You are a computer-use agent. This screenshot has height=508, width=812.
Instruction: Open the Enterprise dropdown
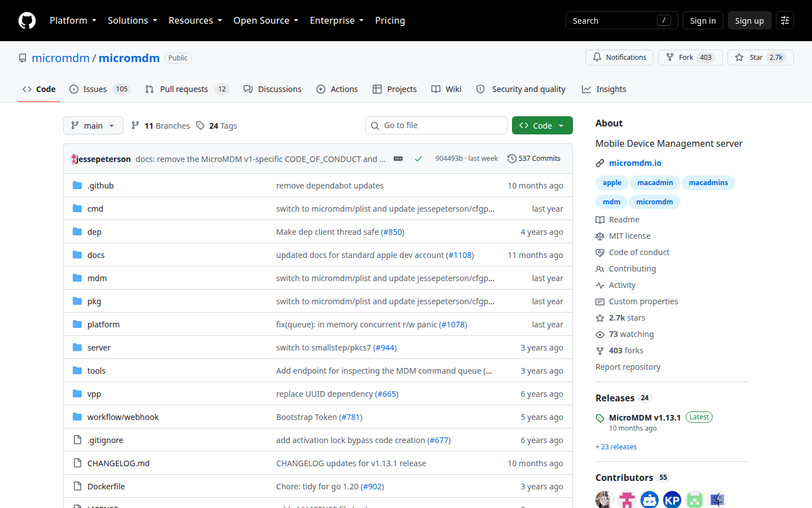[x=337, y=20]
